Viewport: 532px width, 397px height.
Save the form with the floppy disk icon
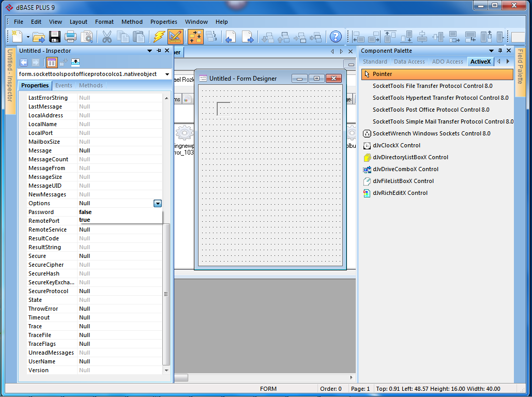click(55, 37)
